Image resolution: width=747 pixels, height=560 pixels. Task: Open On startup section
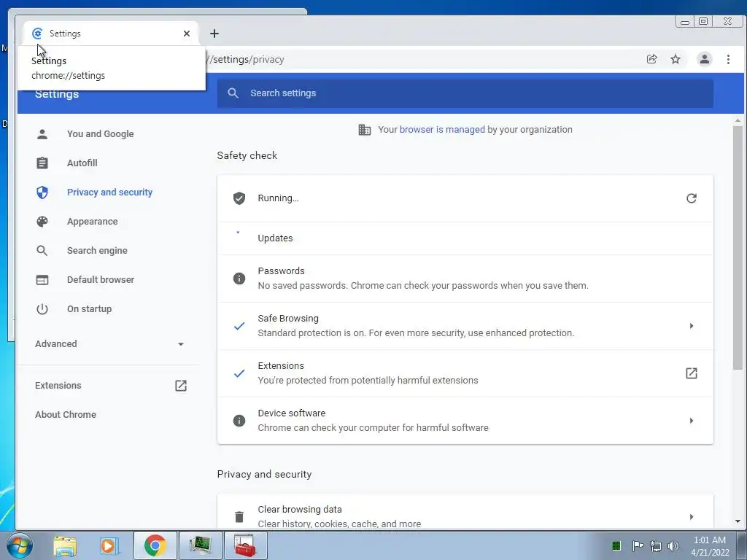point(89,308)
